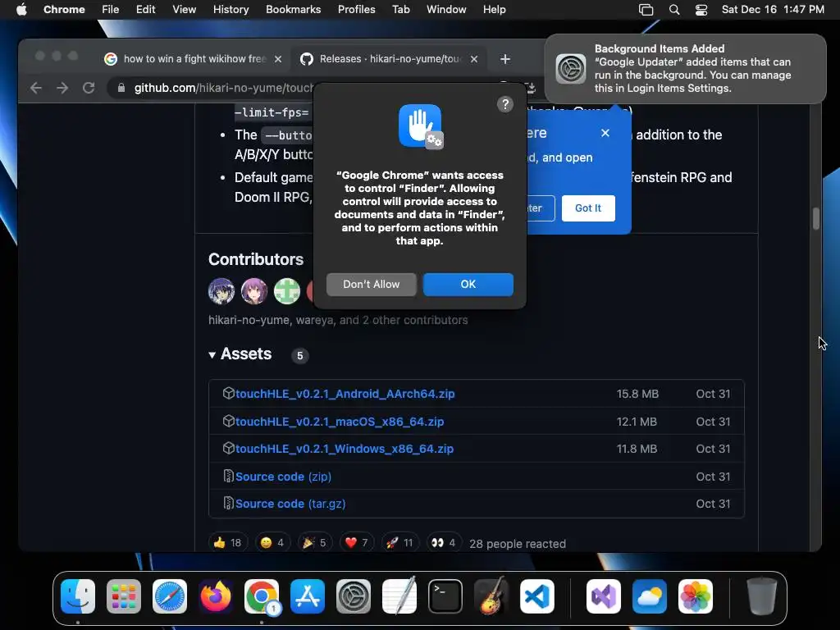Image resolution: width=840 pixels, height=630 pixels.
Task: Click the lock icon in the address bar
Action: pos(121,88)
